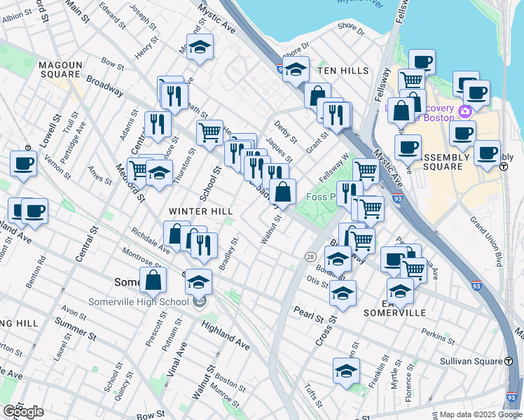The image size is (524, 420).
Task: Click the Somerville High School label
Action: tap(139, 302)
